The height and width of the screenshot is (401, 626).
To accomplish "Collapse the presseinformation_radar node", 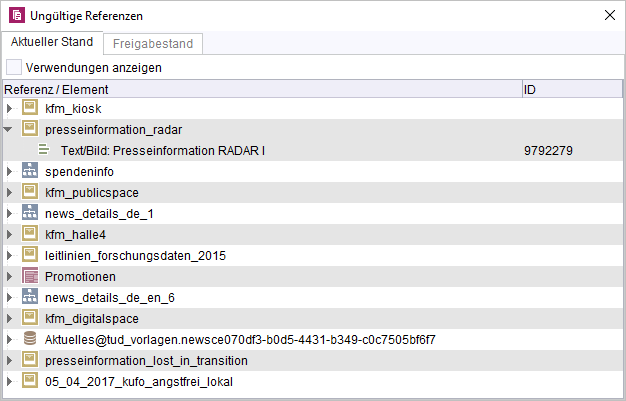I will coord(8,129).
